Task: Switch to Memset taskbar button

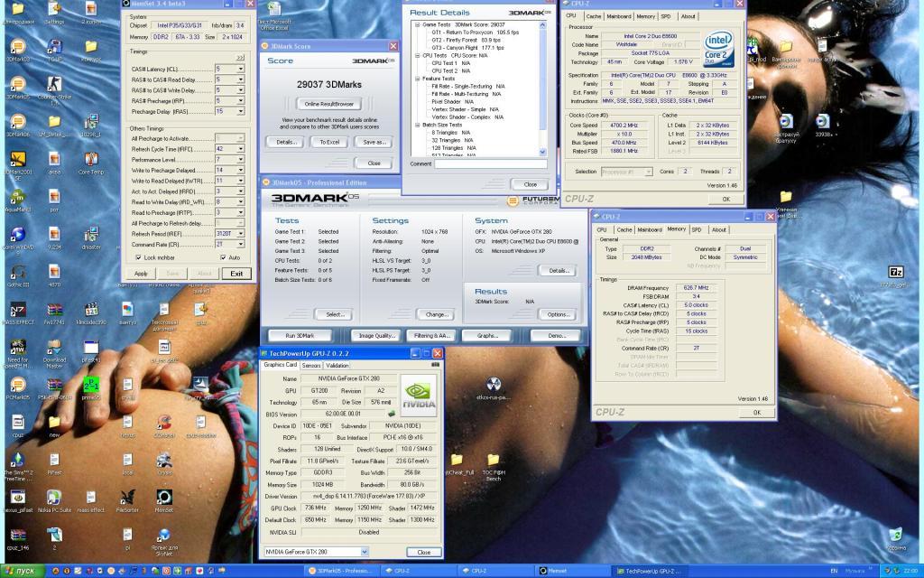Action: tap(573, 571)
